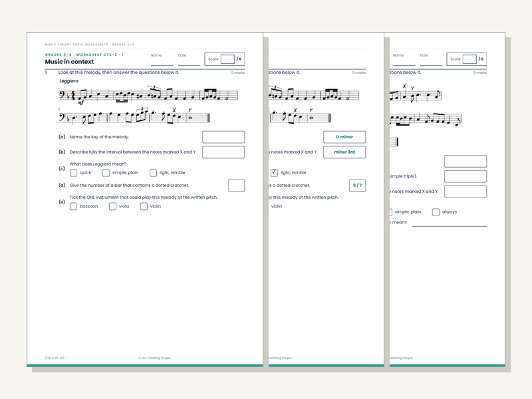This screenshot has height=399, width=532.
Task: Click the 'GRADES 3–4 · WORKSHEET CTX-2 · 1' heading
Action: click(x=84, y=55)
